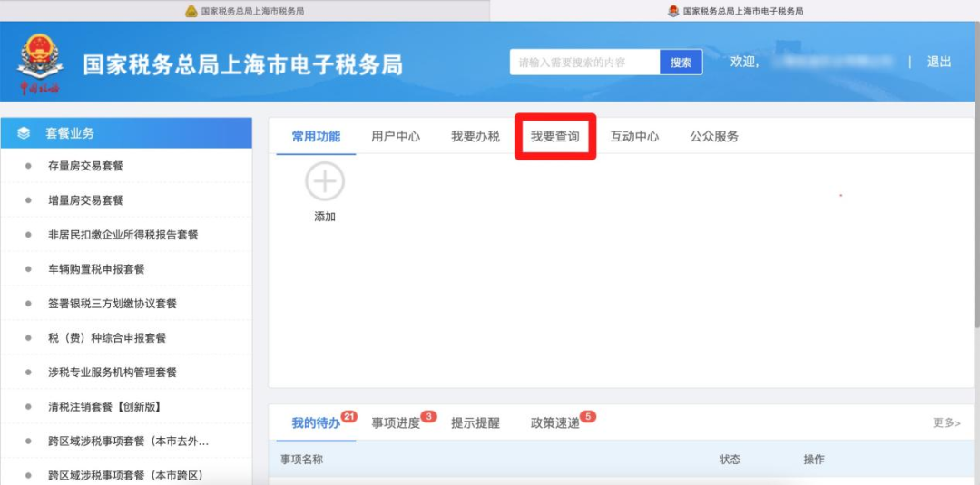The height and width of the screenshot is (485, 980).
Task: Open 清税注销套餐【创新版】 item
Action: (104, 407)
